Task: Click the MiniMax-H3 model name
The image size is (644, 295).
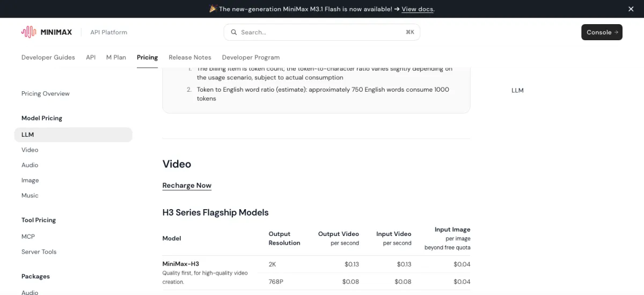Action: tap(181, 264)
